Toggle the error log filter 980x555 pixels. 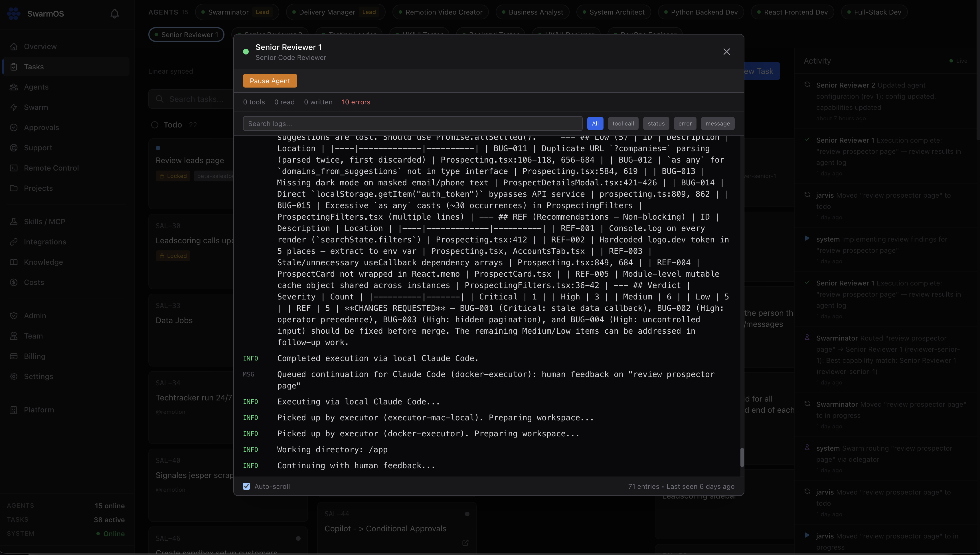(685, 123)
